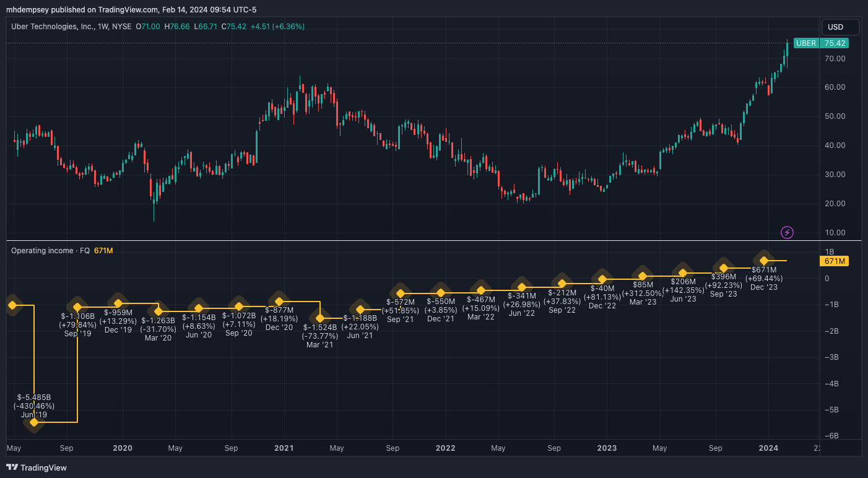The width and height of the screenshot is (868, 478).
Task: Select the Jun '21 $-1.188B marker
Action: [x=360, y=309]
